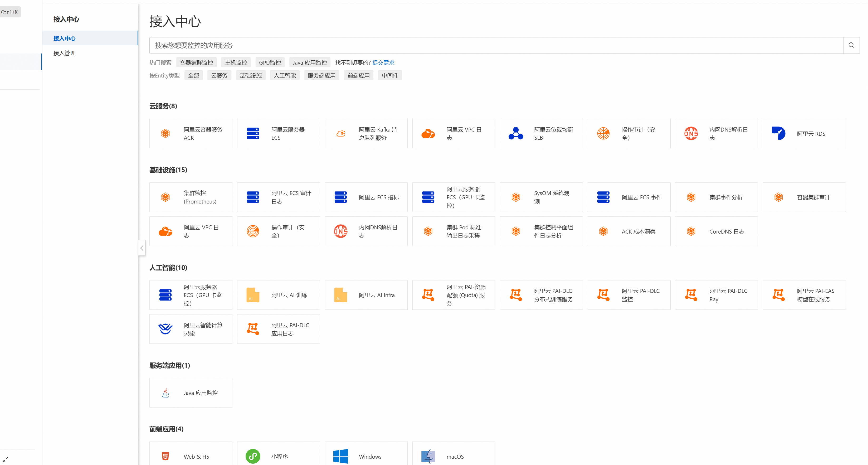Open the 阿里云 PAI-DLC Ray icon
This screenshot has height=465, width=868.
pyautogui.click(x=691, y=295)
